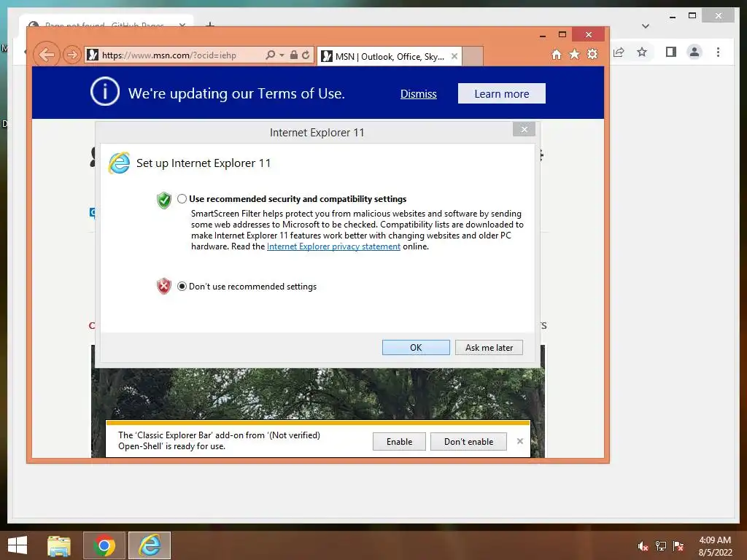Close the add-on notification bar
The image size is (747, 560).
519,441
